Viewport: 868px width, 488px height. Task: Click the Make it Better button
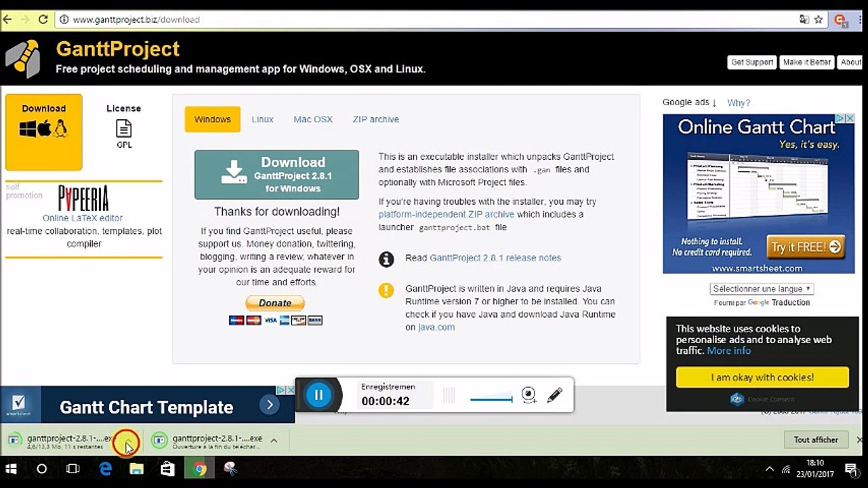point(806,62)
